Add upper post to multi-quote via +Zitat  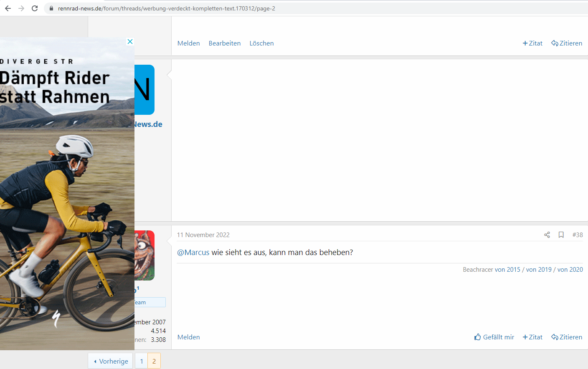pyautogui.click(x=532, y=43)
